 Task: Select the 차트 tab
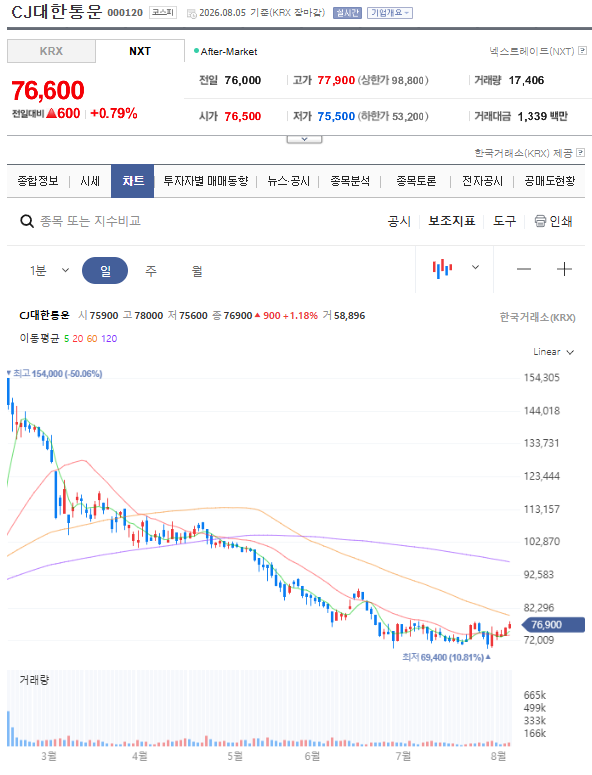pyautogui.click(x=132, y=181)
